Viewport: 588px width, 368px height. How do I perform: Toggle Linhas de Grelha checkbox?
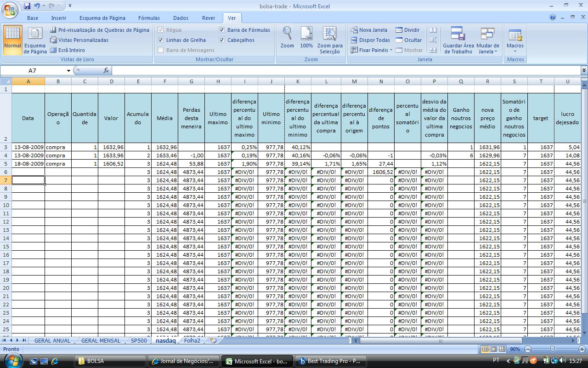160,40
